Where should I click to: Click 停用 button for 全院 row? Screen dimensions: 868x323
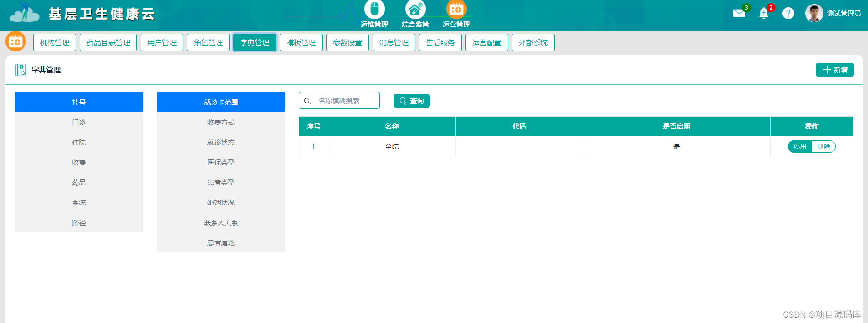pos(800,146)
